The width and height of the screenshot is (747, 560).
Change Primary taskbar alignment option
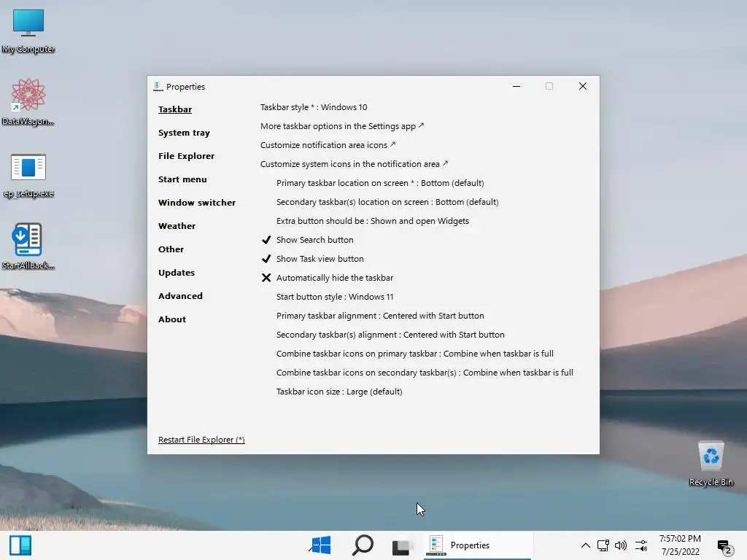(x=380, y=316)
